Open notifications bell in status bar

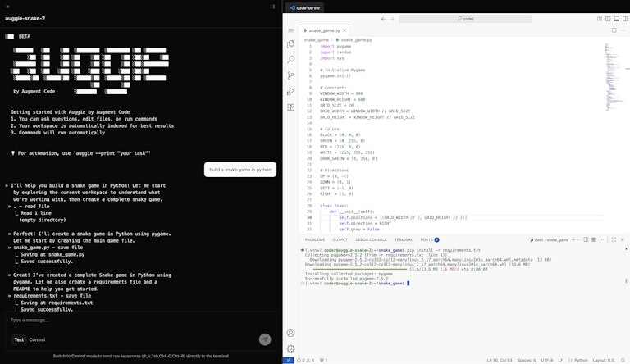pyautogui.click(x=623, y=361)
